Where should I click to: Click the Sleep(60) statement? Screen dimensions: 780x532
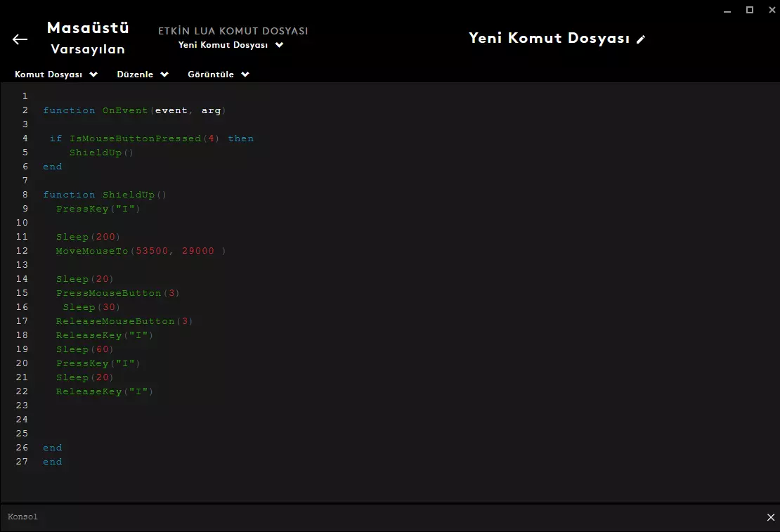pos(84,349)
